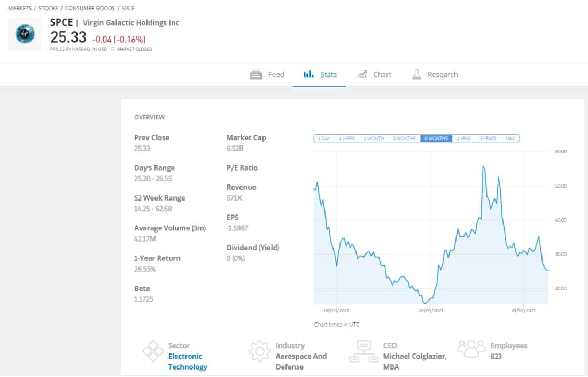Screen dimensions: 588x377
Task: Click the 08/03/2021 chart date label
Action: click(336, 311)
